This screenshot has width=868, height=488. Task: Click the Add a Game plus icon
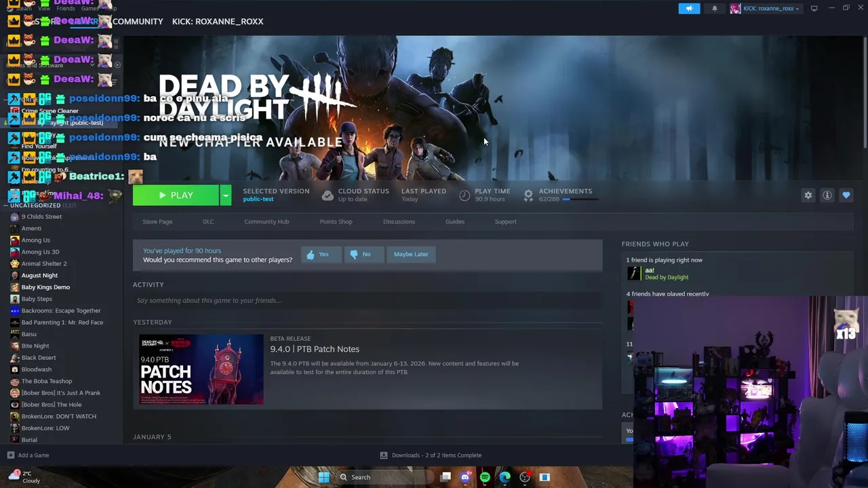tap(10, 455)
